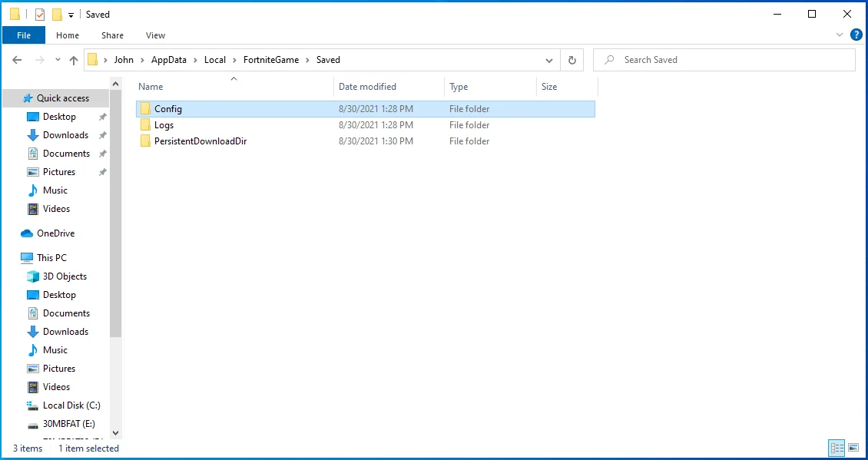
Task: Select This PC in the navigation pane
Action: (x=51, y=258)
